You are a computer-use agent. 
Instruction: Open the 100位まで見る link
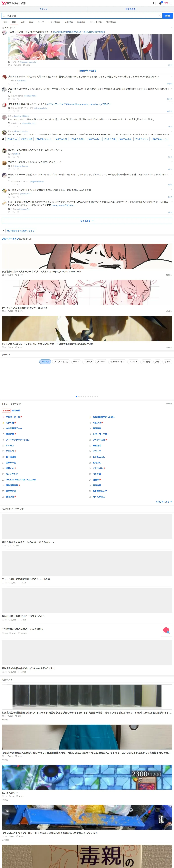click(164, 502)
